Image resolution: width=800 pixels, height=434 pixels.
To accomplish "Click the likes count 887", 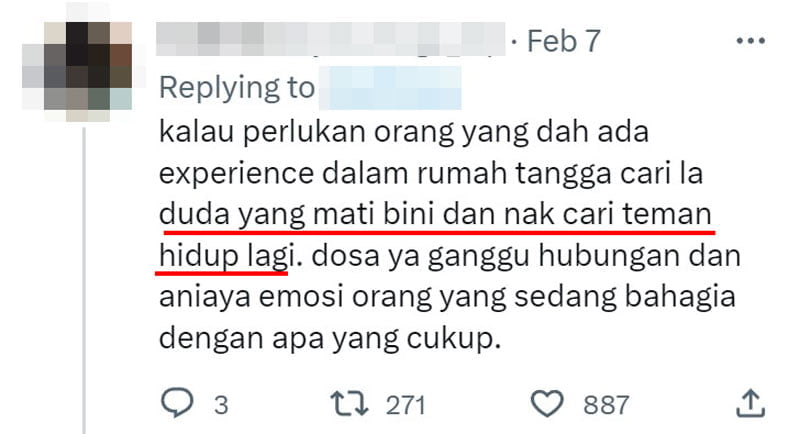I will (x=606, y=405).
